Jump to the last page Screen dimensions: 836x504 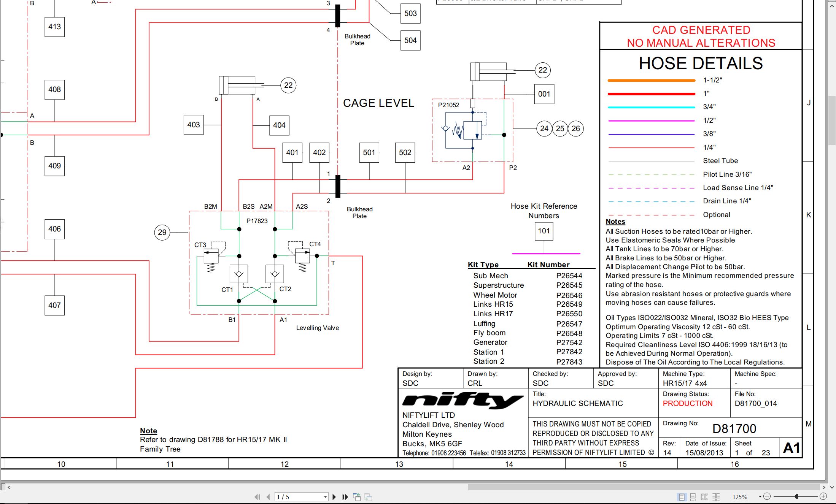coord(345,497)
